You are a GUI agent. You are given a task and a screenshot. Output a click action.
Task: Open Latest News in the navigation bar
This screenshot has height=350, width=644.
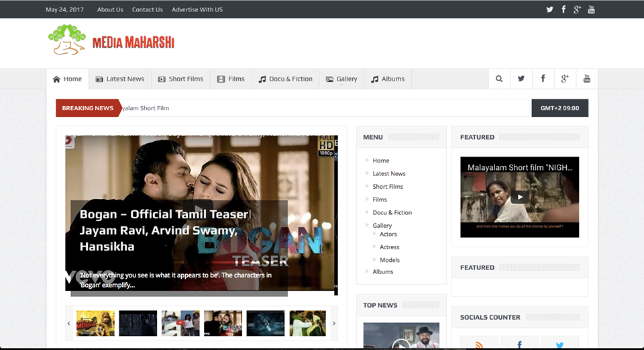[x=120, y=79]
